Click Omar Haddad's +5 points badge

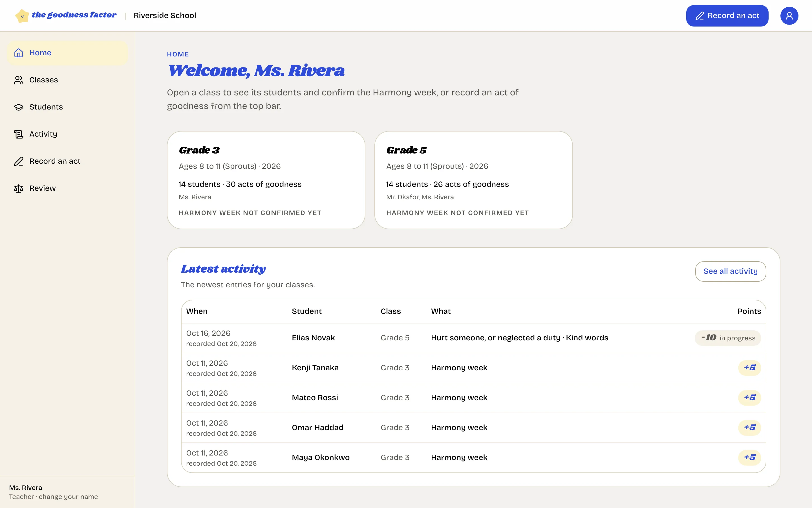[x=750, y=427]
